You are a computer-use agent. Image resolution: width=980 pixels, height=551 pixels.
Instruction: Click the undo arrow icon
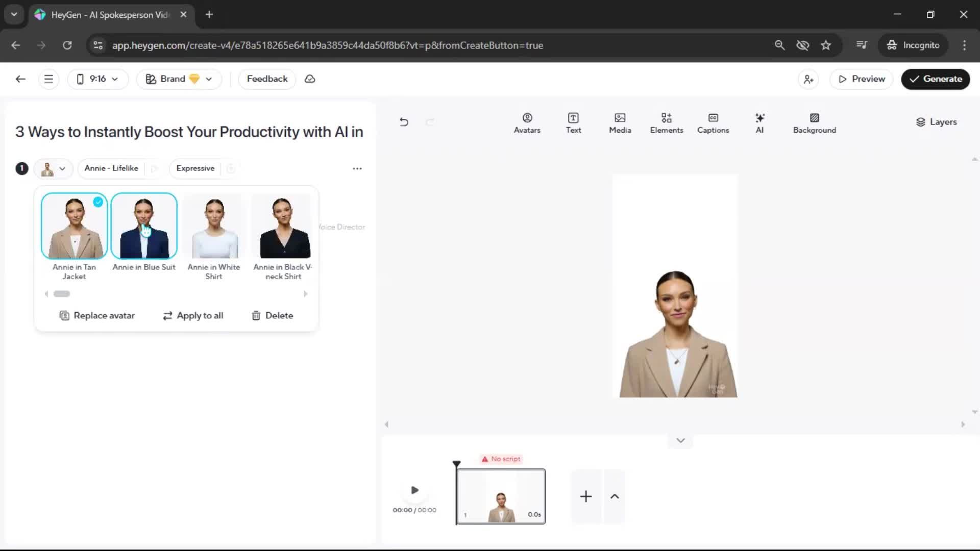(404, 122)
